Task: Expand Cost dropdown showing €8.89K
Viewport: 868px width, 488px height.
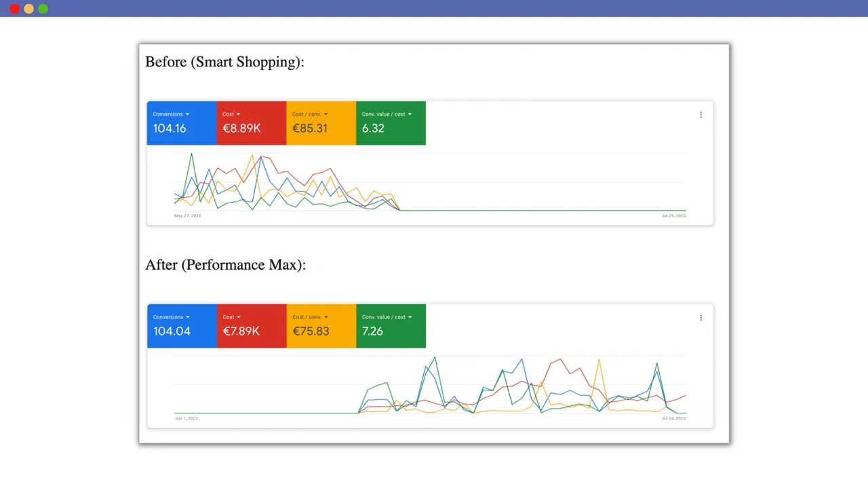Action: (238, 115)
